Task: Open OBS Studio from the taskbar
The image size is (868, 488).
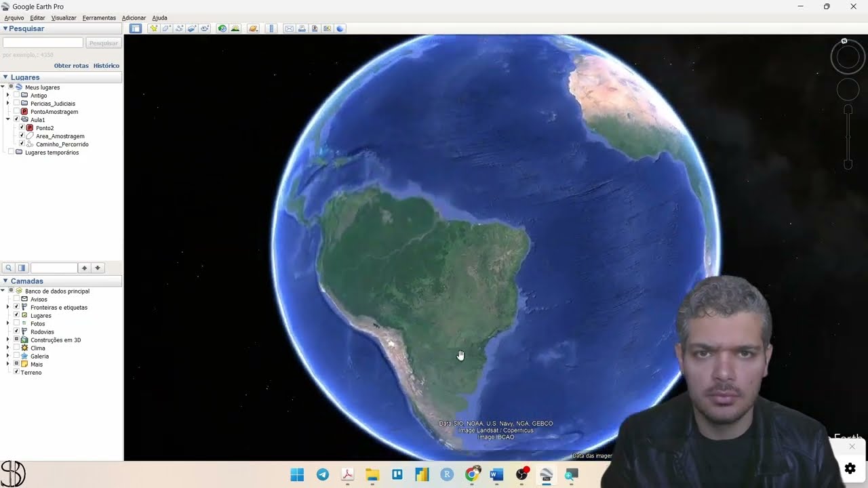Action: pos(522,474)
